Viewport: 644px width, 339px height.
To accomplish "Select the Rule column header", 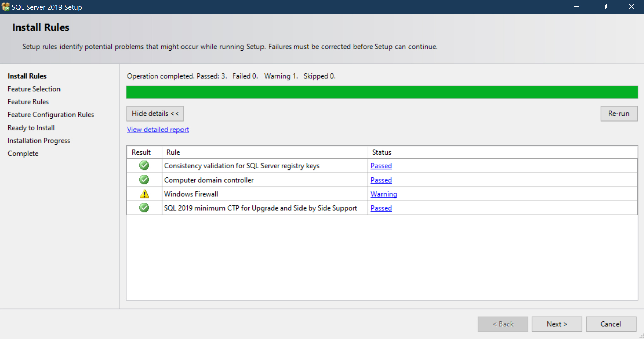I will click(173, 152).
